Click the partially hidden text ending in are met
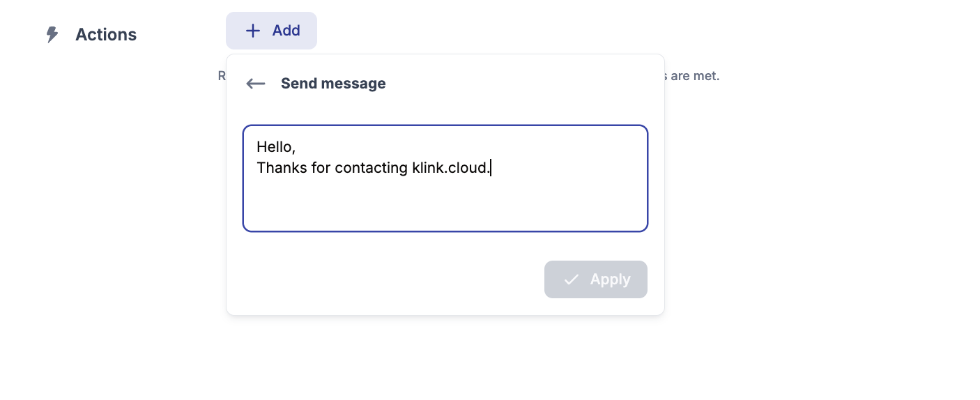The image size is (980, 400). (x=691, y=76)
